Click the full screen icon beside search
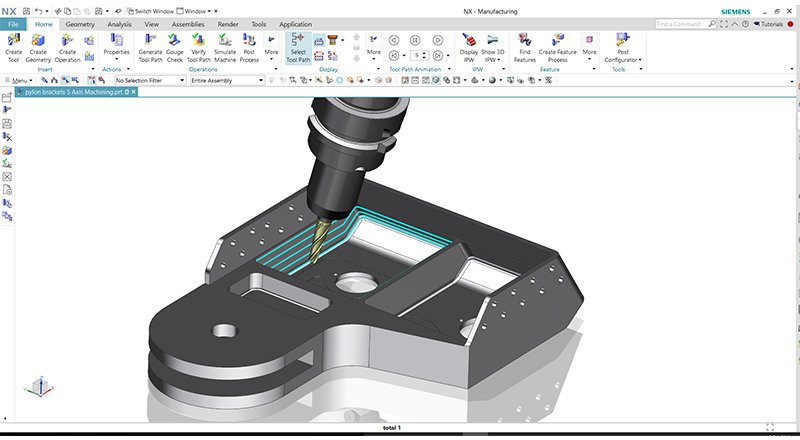The height and width of the screenshot is (440, 800). click(x=724, y=24)
